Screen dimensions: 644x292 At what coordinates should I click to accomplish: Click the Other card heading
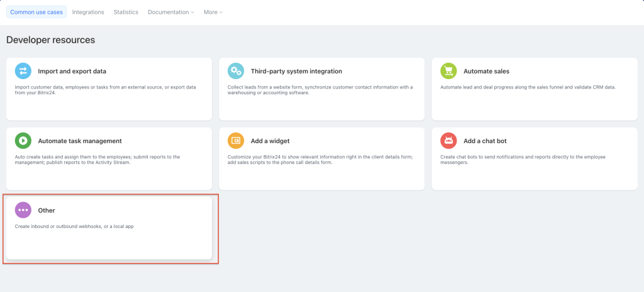47,210
